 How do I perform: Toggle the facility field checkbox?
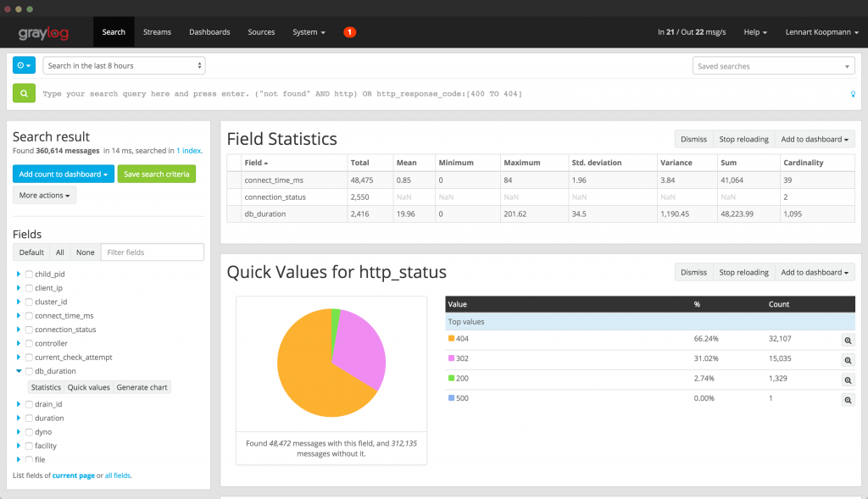(x=29, y=446)
